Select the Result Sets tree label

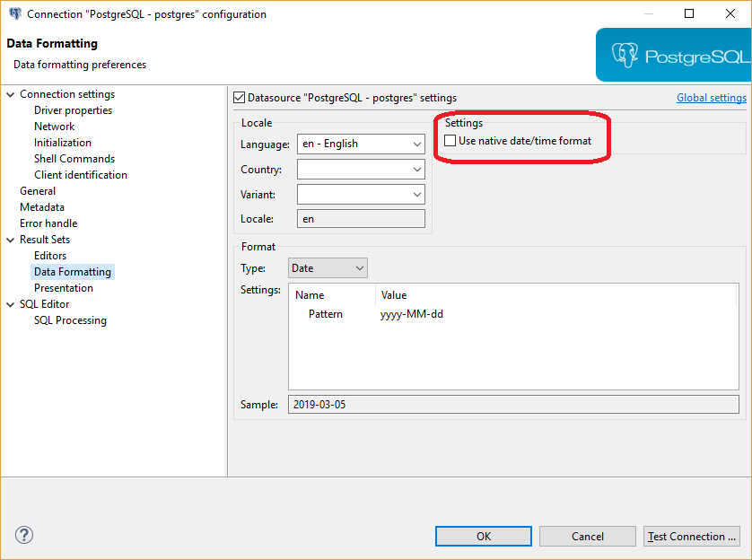coord(45,240)
